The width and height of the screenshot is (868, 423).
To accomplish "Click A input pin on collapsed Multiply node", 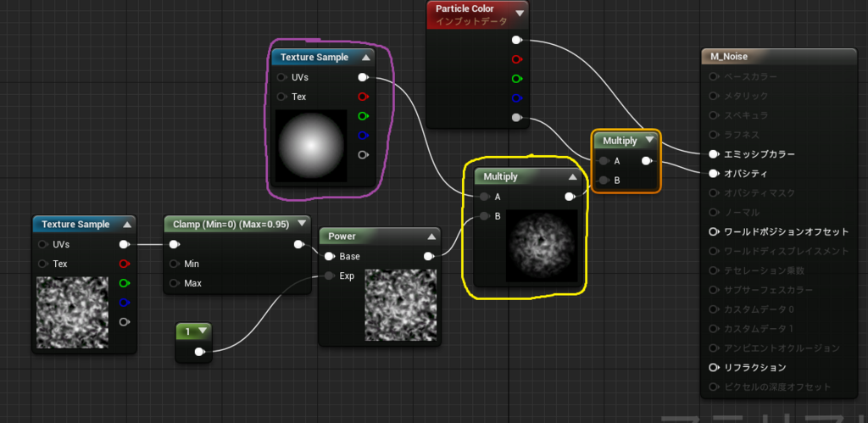I will pos(604,161).
